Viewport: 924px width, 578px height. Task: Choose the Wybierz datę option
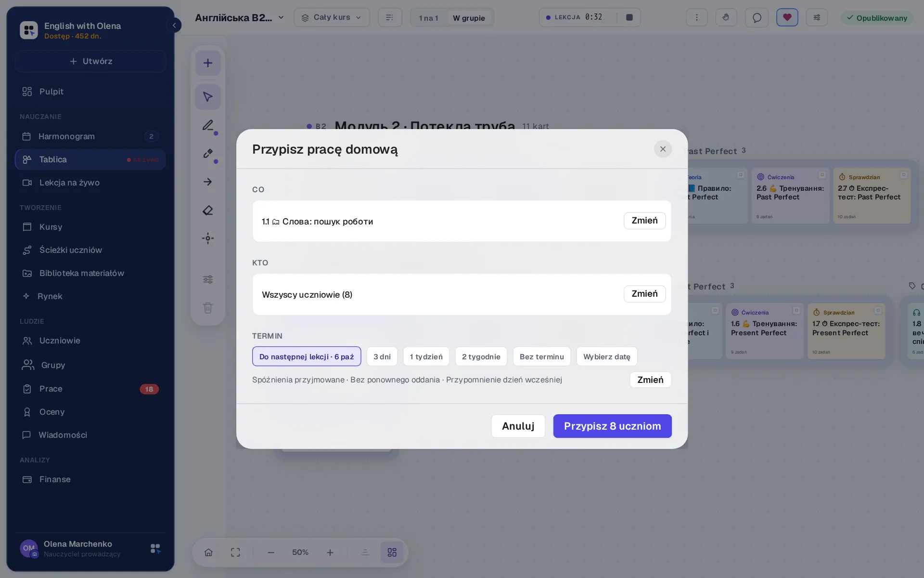pyautogui.click(x=607, y=356)
